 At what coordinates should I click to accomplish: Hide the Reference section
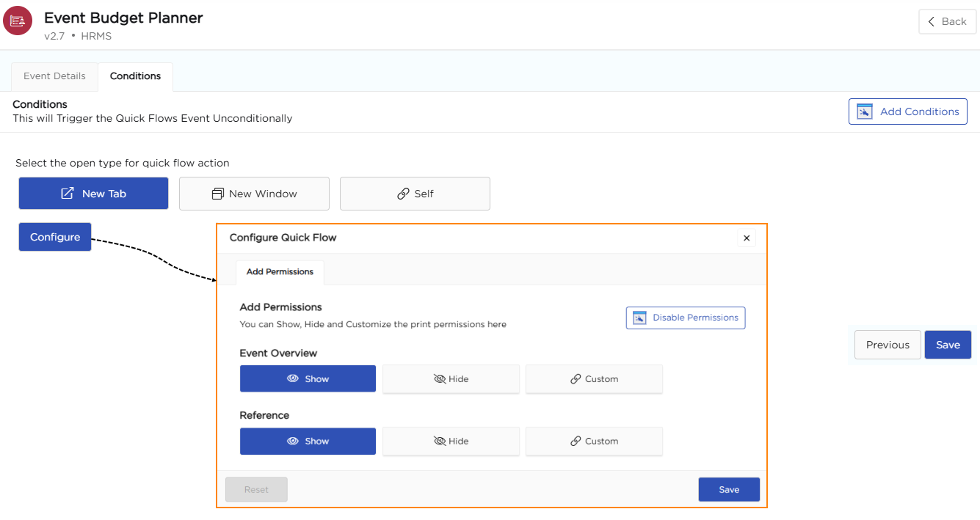[451, 442]
